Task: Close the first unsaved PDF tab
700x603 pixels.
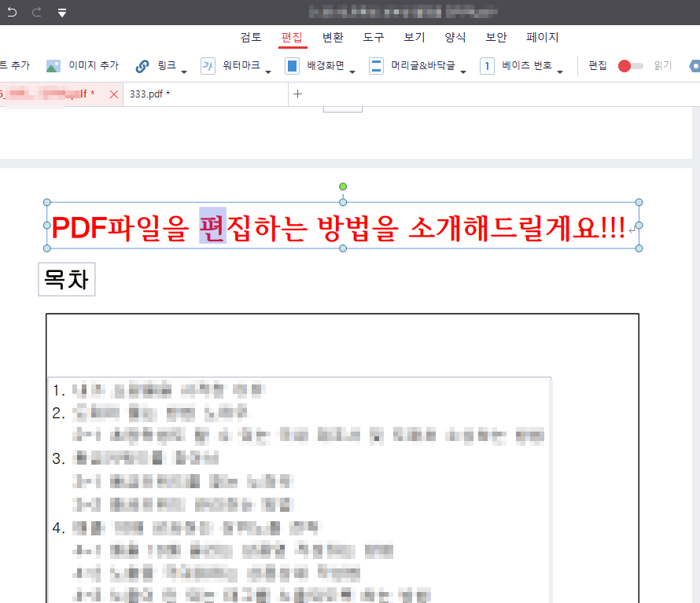Action: click(113, 93)
